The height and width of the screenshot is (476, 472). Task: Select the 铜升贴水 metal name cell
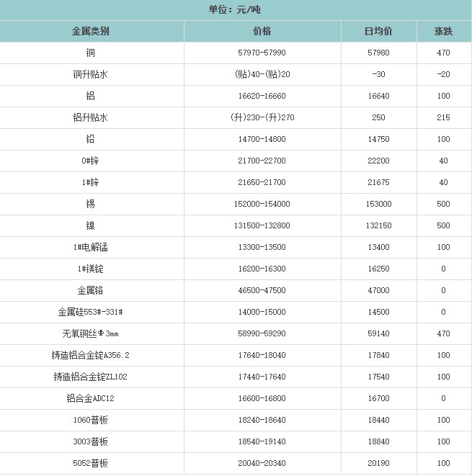[91, 75]
